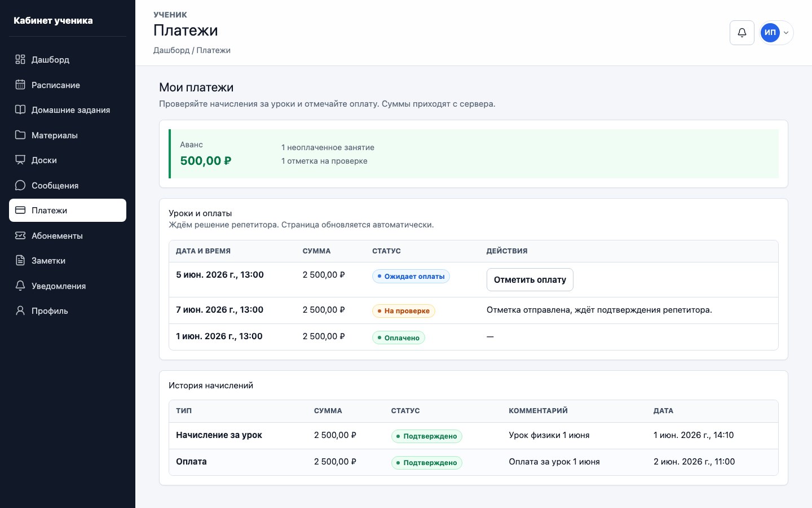Click the КОММЕНТАРИЙ column header
The width and height of the screenshot is (812, 508).
pyautogui.click(x=538, y=411)
